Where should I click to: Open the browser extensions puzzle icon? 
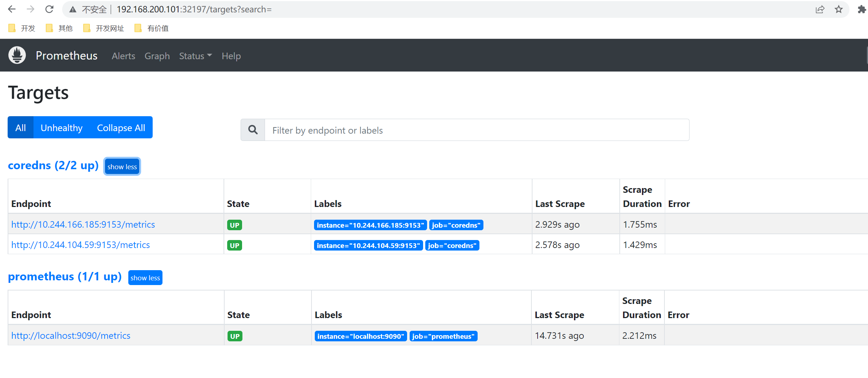(861, 9)
